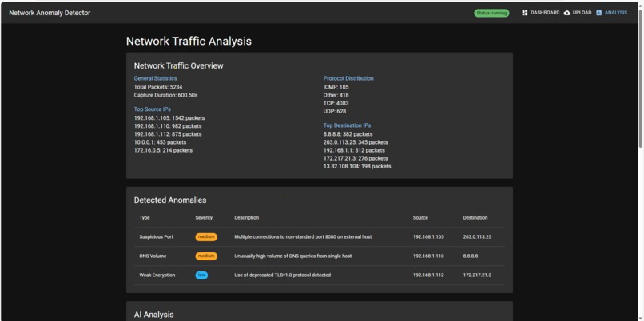Click the 'AI Analysis' card title
Image resolution: width=644 pixels, height=321 pixels.
pyautogui.click(x=154, y=315)
